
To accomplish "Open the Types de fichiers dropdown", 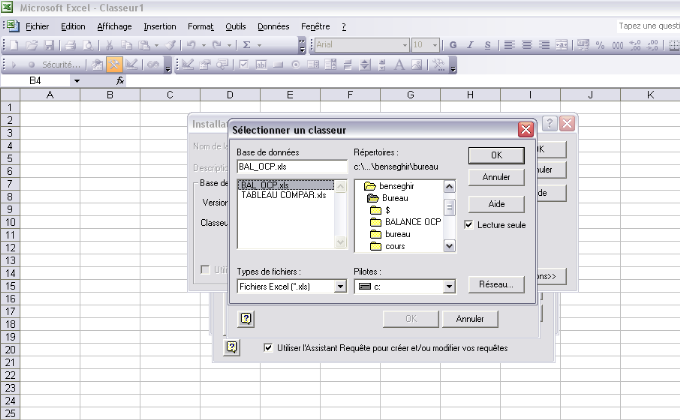I will 340,286.
